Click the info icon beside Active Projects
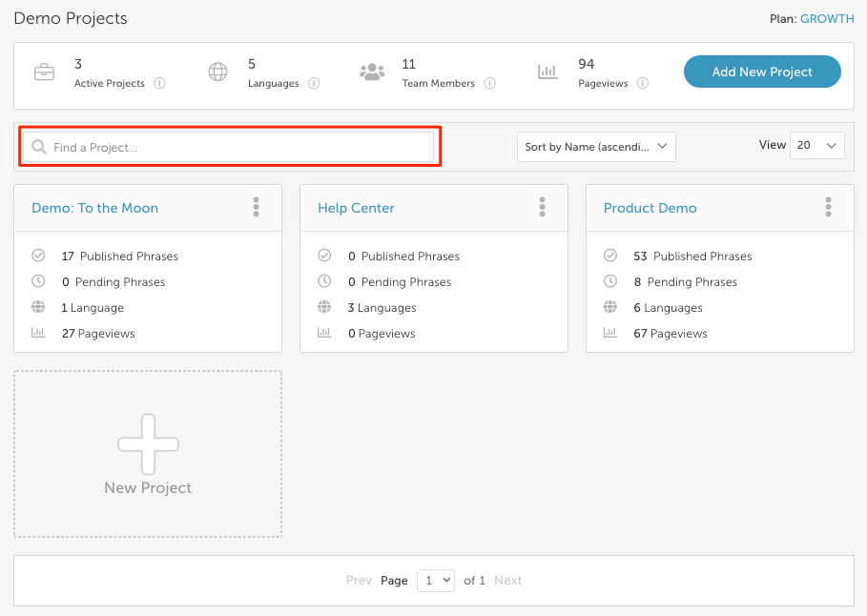 [159, 84]
